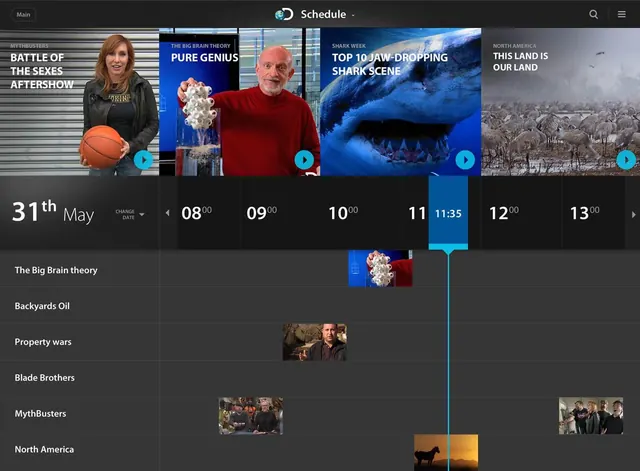Play the Pure Genius video
This screenshot has width=640, height=471.
coord(304,160)
